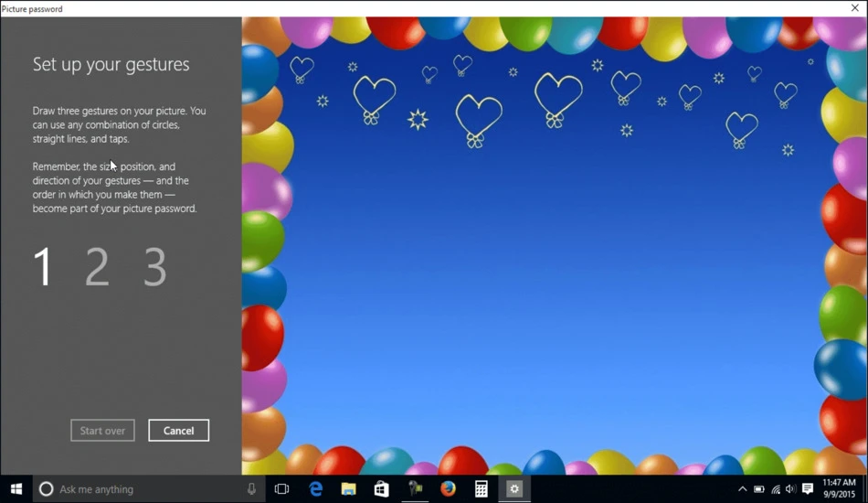Launch Firefox from the taskbar
Screen dimensions: 868x503
tap(448, 489)
